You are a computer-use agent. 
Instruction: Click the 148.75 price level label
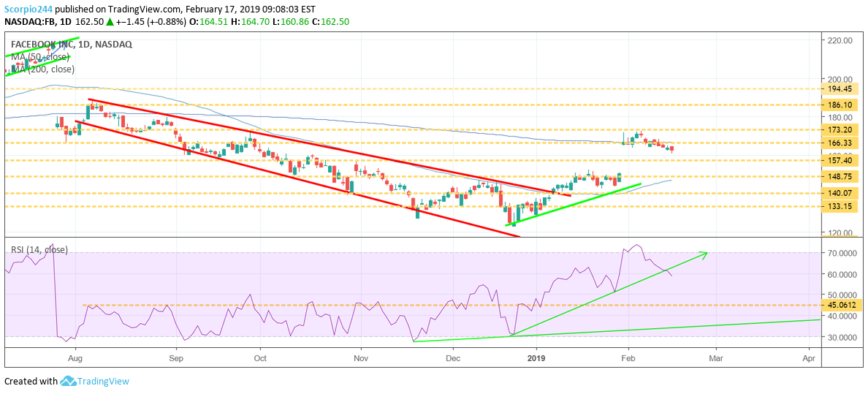pyautogui.click(x=840, y=176)
